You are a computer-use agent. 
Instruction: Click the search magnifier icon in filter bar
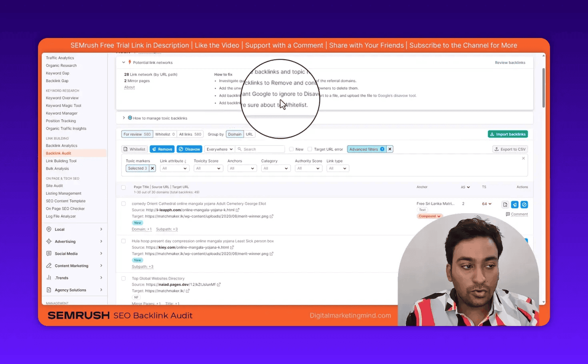(x=239, y=149)
